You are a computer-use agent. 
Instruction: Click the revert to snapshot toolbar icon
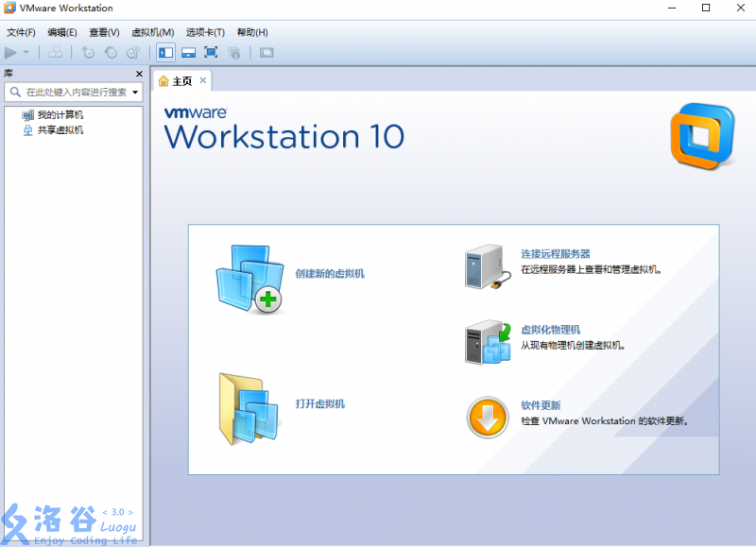click(x=111, y=52)
